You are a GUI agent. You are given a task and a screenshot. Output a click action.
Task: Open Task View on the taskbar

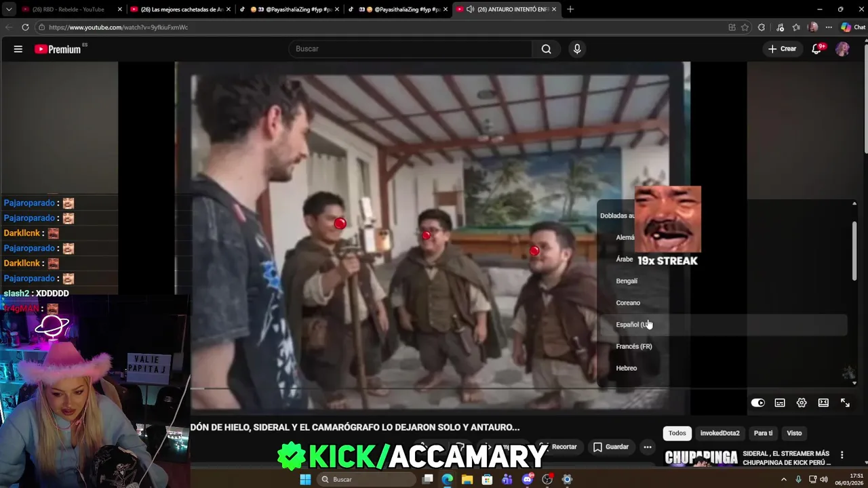coord(427,479)
